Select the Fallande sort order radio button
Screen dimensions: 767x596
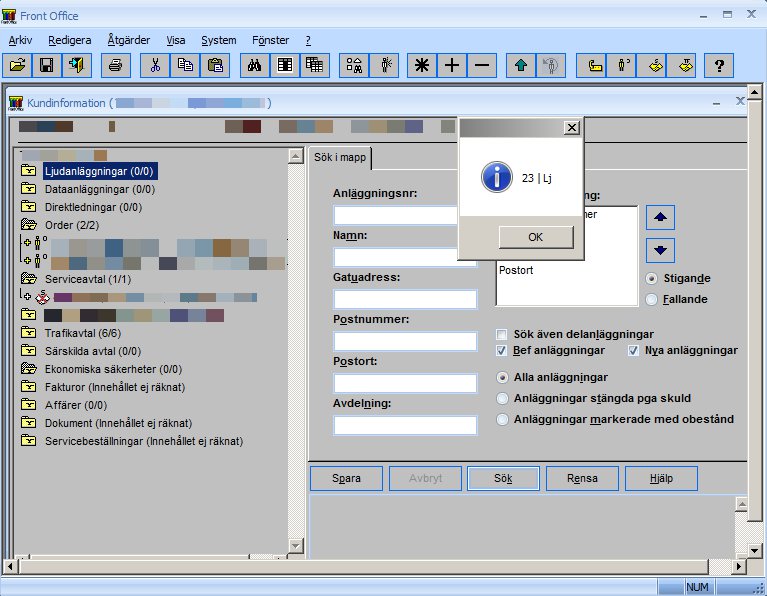pyautogui.click(x=652, y=299)
